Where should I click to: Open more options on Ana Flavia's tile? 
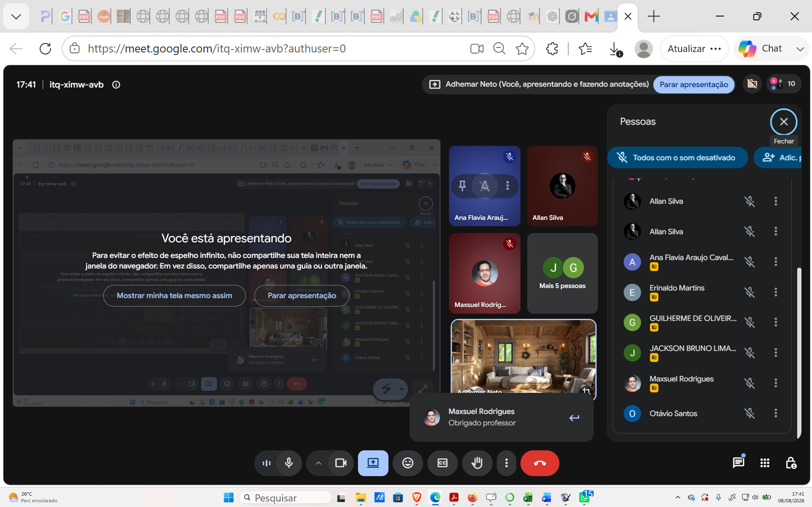(x=507, y=185)
